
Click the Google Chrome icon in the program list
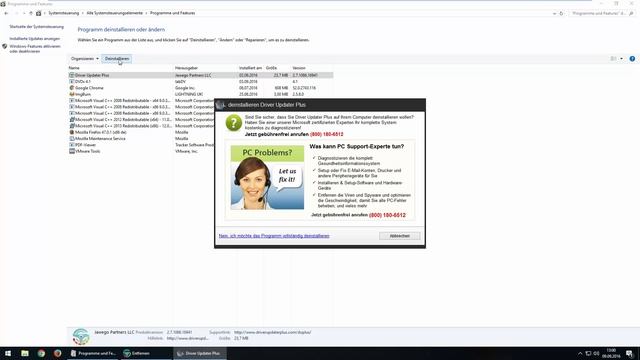[72, 88]
